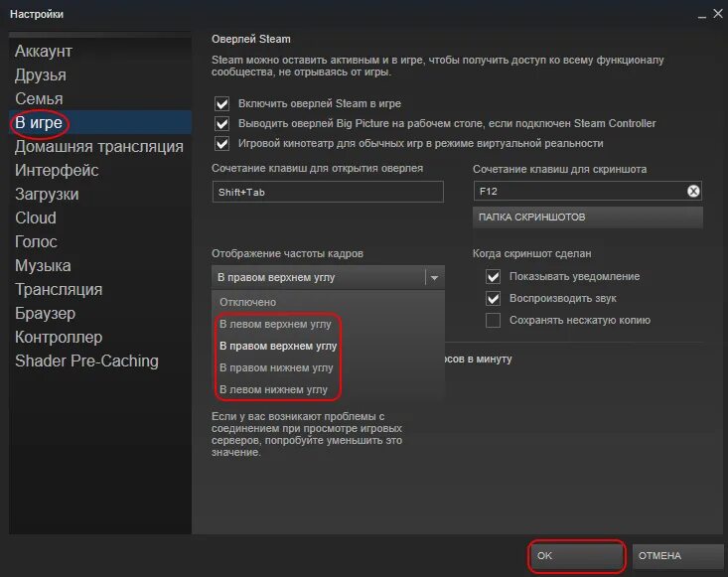Screen dimensions: 728x577
Task: Open the Загрузки section
Action: [x=100, y=194]
